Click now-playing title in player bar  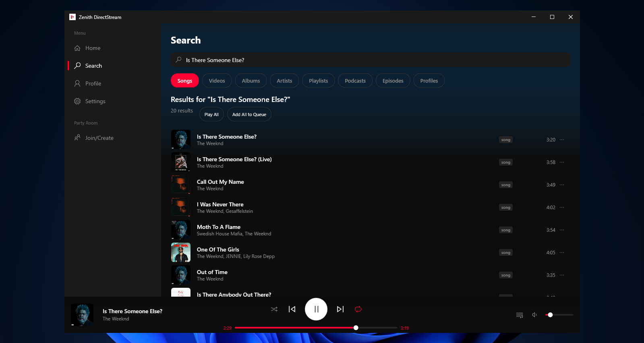133,311
